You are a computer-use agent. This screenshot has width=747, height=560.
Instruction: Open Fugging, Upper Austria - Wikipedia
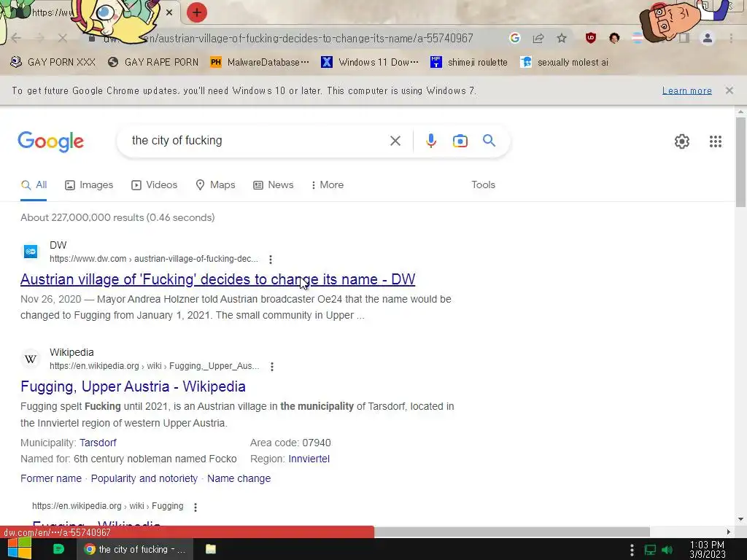click(133, 386)
